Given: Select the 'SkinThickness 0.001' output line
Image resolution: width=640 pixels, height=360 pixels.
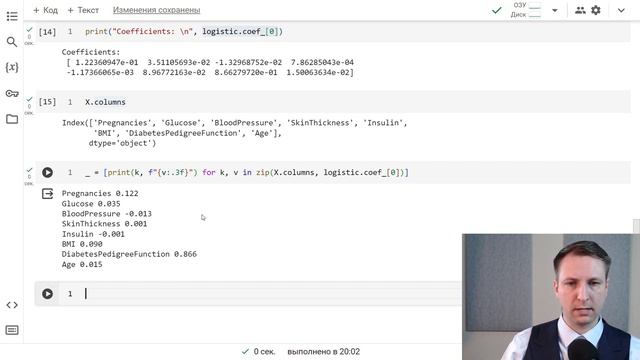Looking at the screenshot, I should point(104,224).
